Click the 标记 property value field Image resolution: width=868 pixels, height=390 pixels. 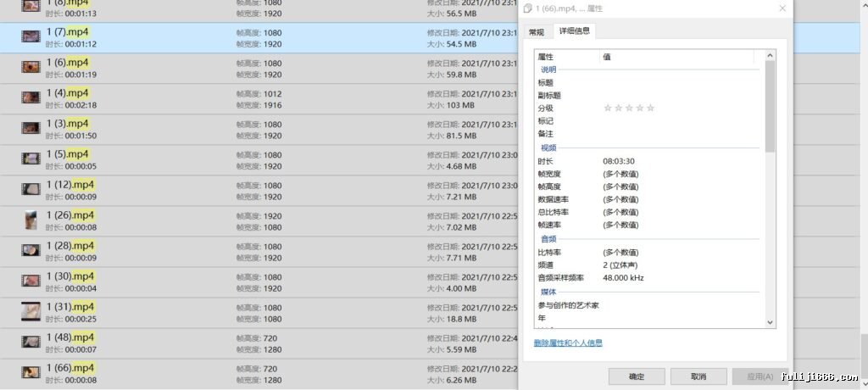(681, 120)
